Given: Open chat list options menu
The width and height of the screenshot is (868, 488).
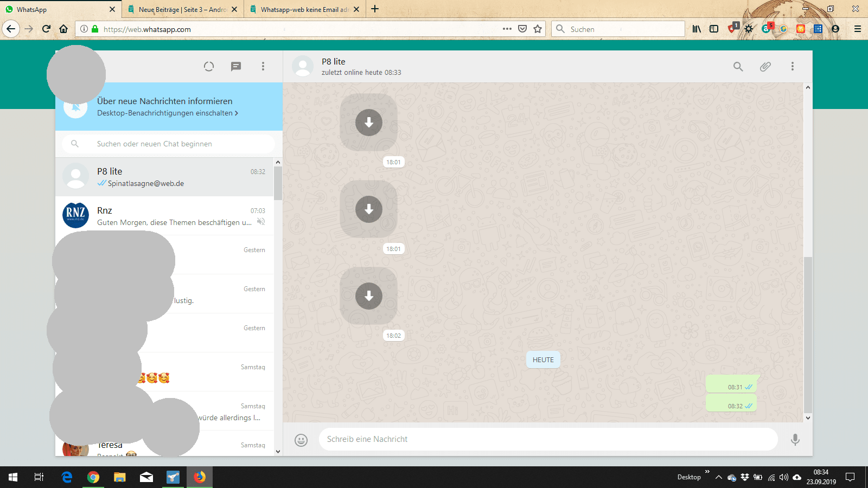Looking at the screenshot, I should tap(263, 67).
